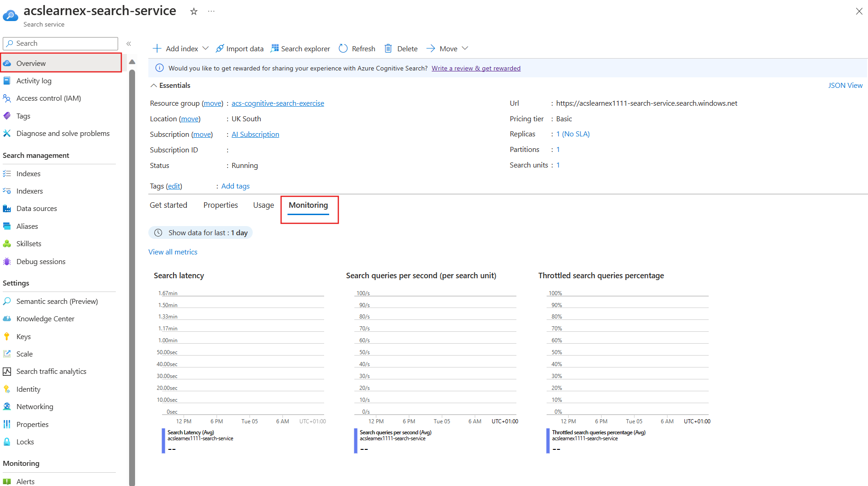Image resolution: width=868 pixels, height=486 pixels.
Task: Click the Locks padlock icon
Action: tap(7, 442)
